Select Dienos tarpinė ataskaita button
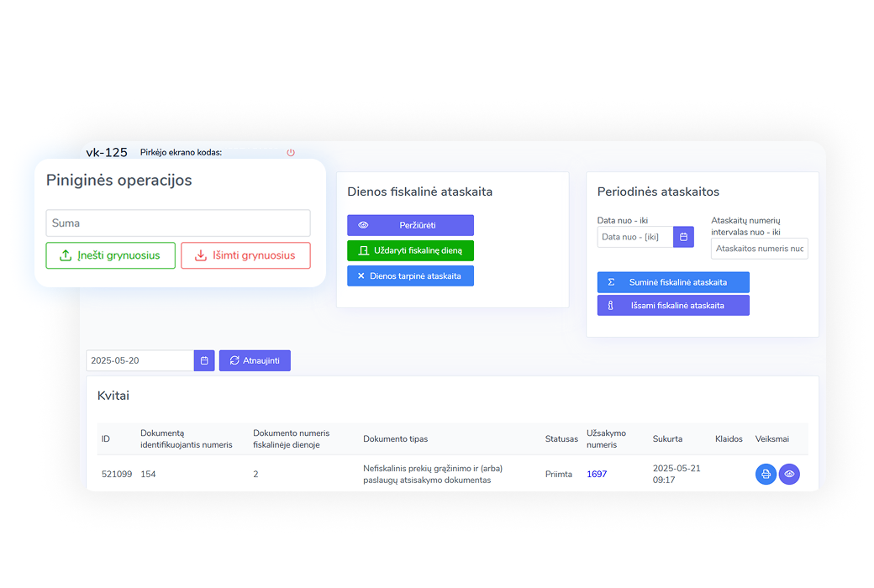 pos(410,276)
